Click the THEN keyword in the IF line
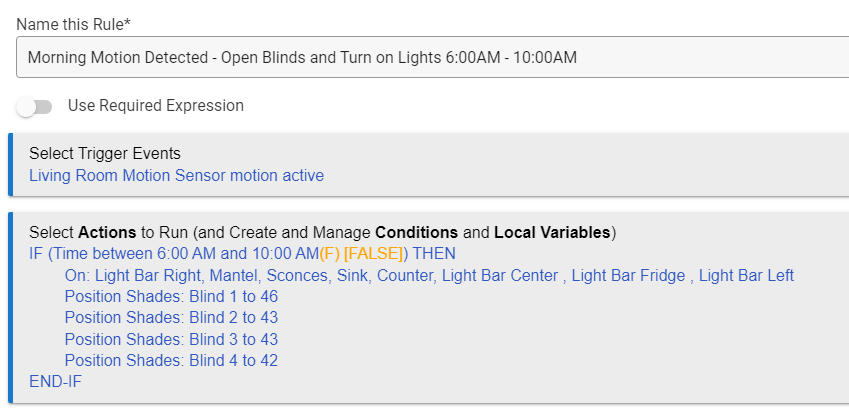Screen dimensions: 849x416 coord(434,254)
